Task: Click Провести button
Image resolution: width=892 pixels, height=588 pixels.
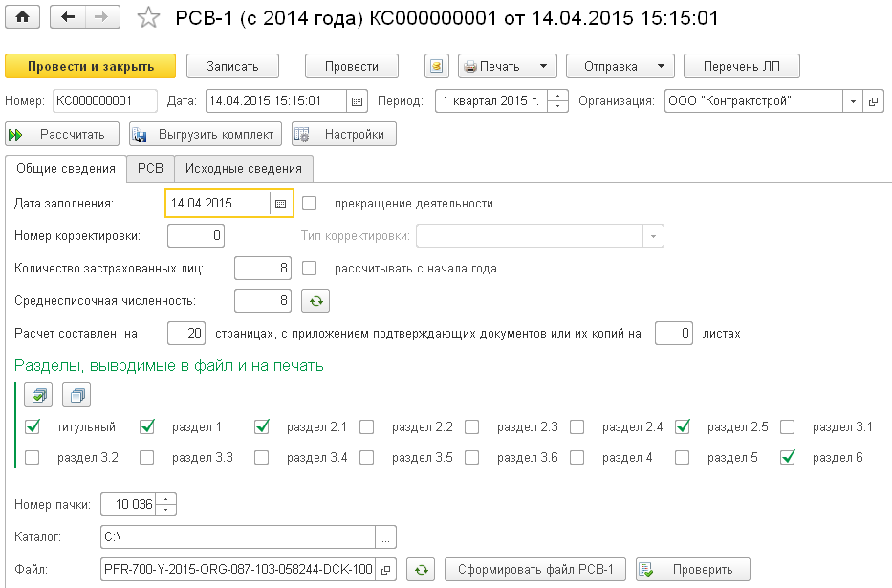Action: 352,66
